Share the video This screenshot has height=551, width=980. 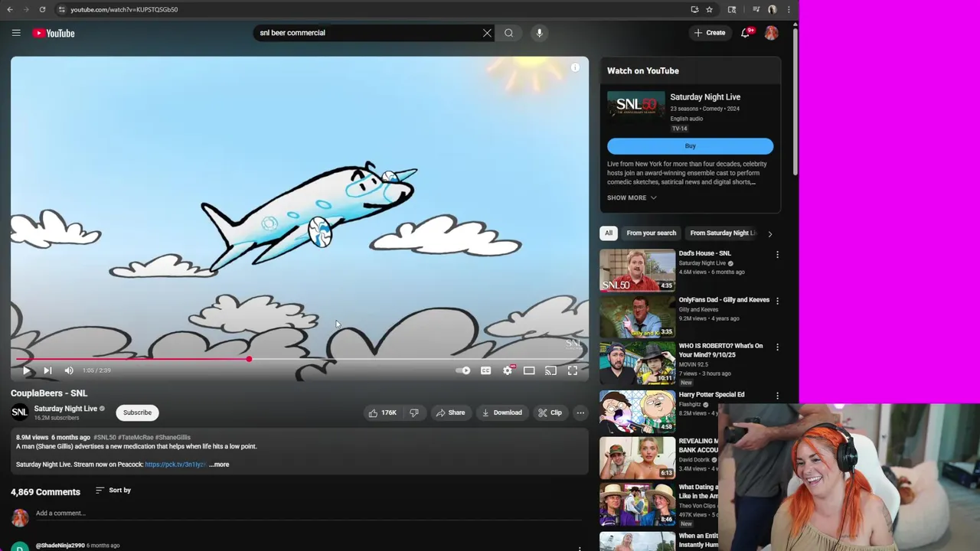click(x=450, y=412)
